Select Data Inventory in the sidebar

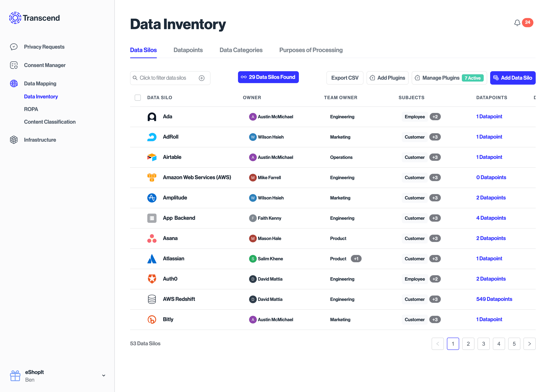pos(41,97)
